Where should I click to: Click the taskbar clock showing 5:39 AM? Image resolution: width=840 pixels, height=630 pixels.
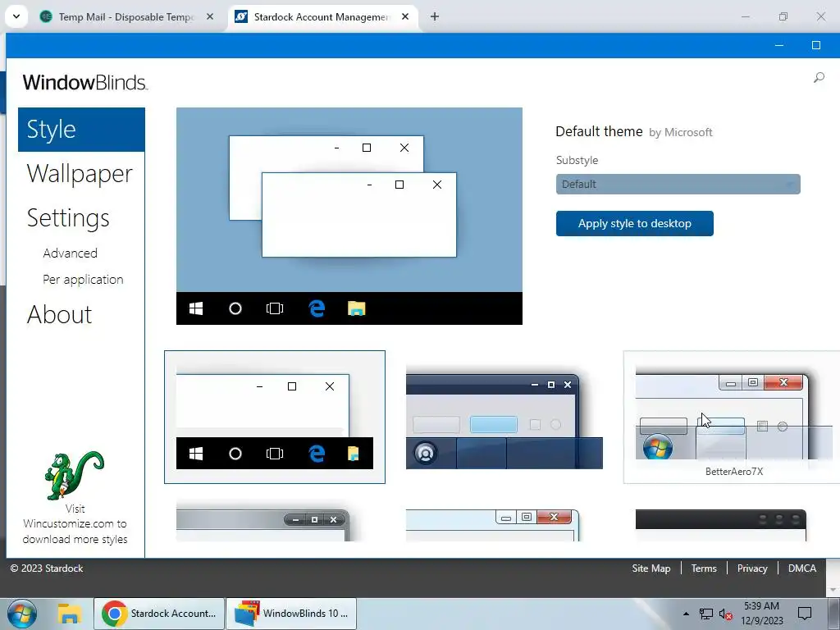tap(761, 614)
